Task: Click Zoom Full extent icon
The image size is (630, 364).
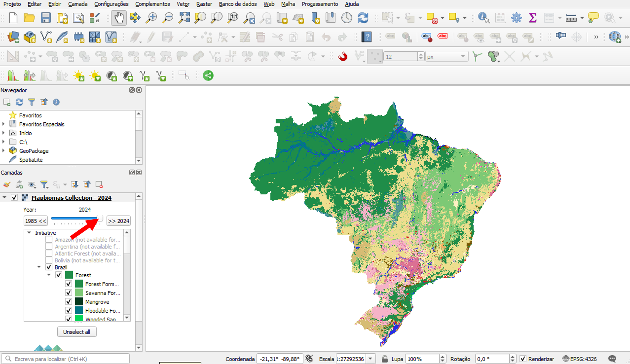Action: tap(184, 17)
